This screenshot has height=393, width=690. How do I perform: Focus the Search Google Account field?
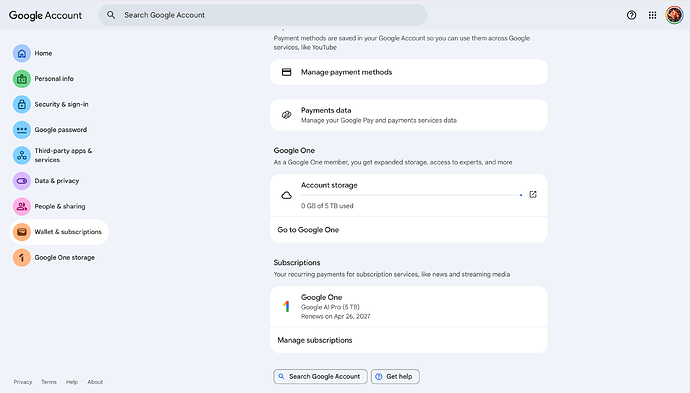pyautogui.click(x=263, y=15)
